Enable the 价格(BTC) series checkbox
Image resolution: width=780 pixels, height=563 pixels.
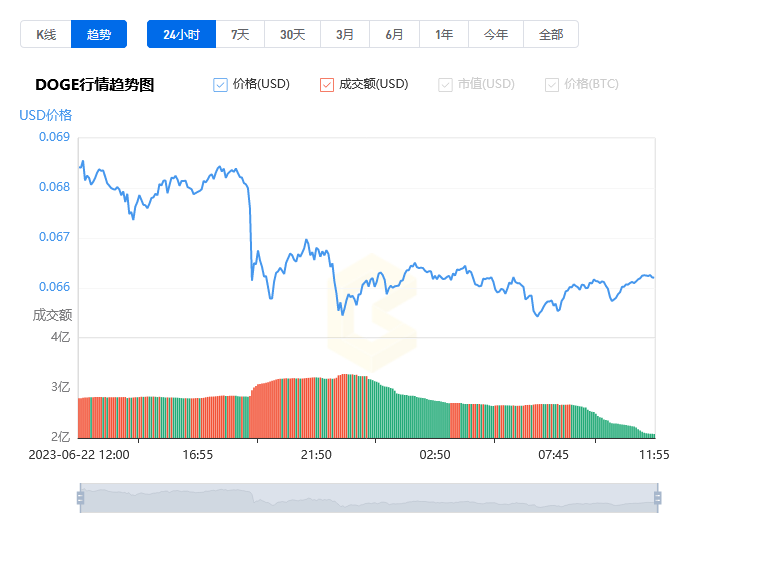[x=552, y=85]
